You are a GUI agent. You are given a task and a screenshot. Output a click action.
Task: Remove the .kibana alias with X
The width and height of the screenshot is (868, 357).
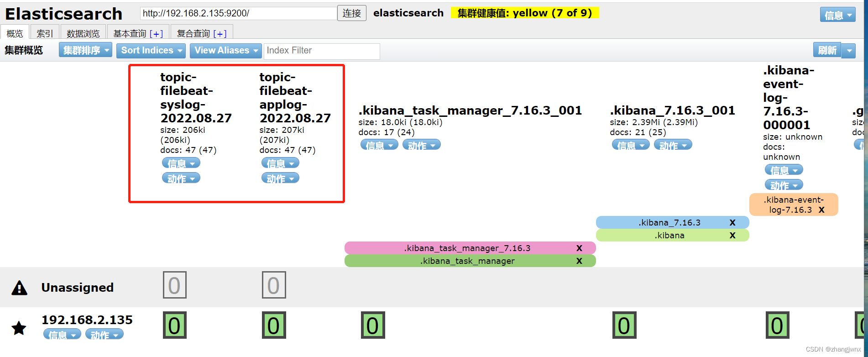point(732,236)
